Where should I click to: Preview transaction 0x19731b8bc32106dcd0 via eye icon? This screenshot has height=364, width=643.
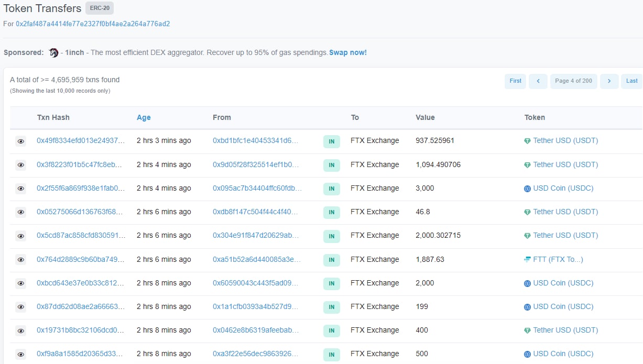click(x=20, y=330)
